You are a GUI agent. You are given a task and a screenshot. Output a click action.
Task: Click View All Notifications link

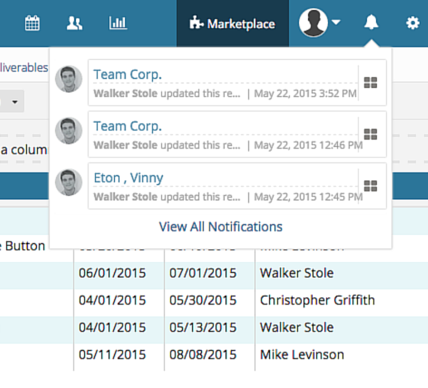click(221, 227)
